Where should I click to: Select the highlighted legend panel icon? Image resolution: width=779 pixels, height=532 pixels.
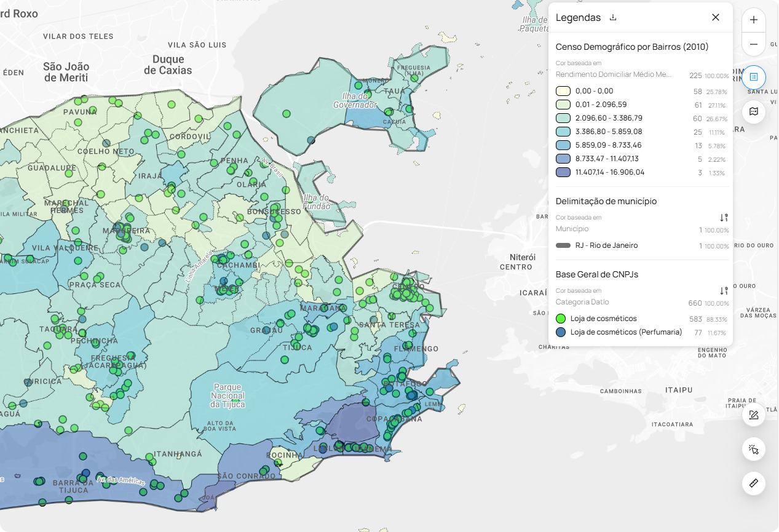(x=753, y=77)
